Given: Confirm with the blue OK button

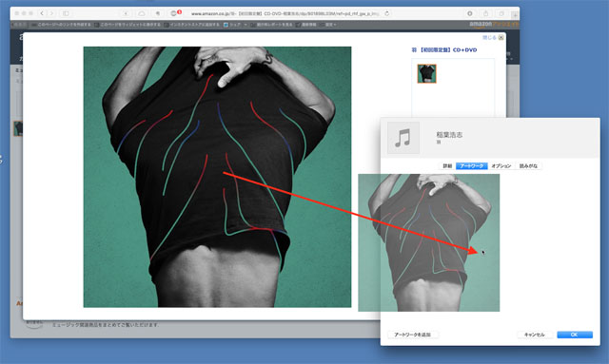Looking at the screenshot, I should (x=575, y=335).
